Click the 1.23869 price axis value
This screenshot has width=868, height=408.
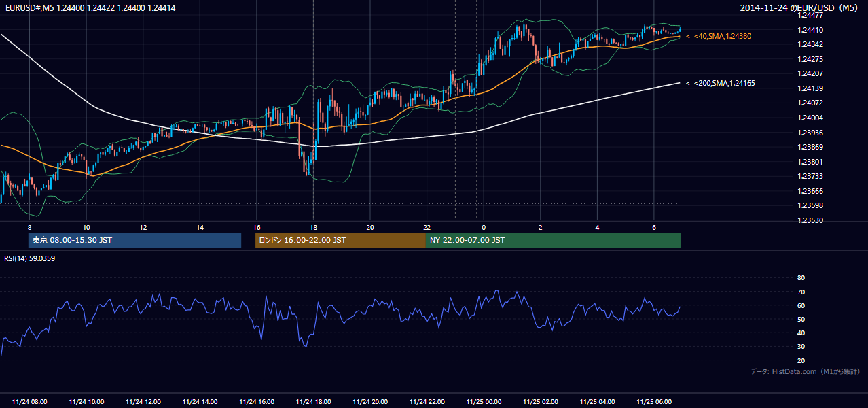click(x=811, y=147)
